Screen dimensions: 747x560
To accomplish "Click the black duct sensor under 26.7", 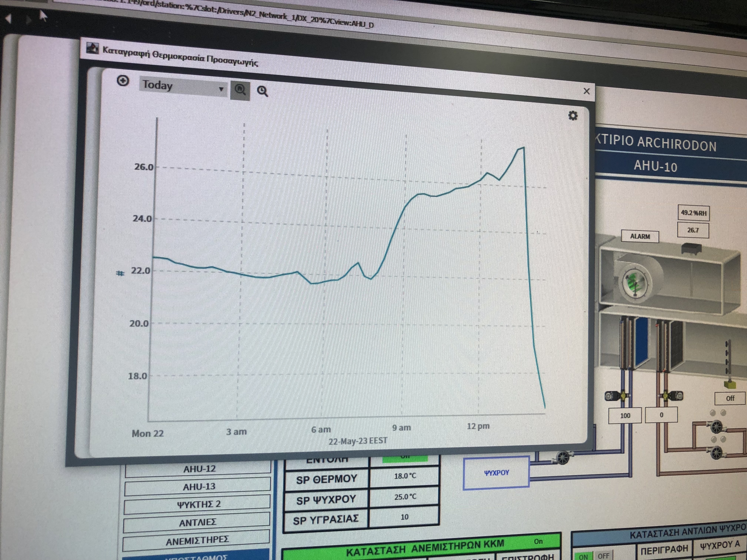I will coord(691,249).
